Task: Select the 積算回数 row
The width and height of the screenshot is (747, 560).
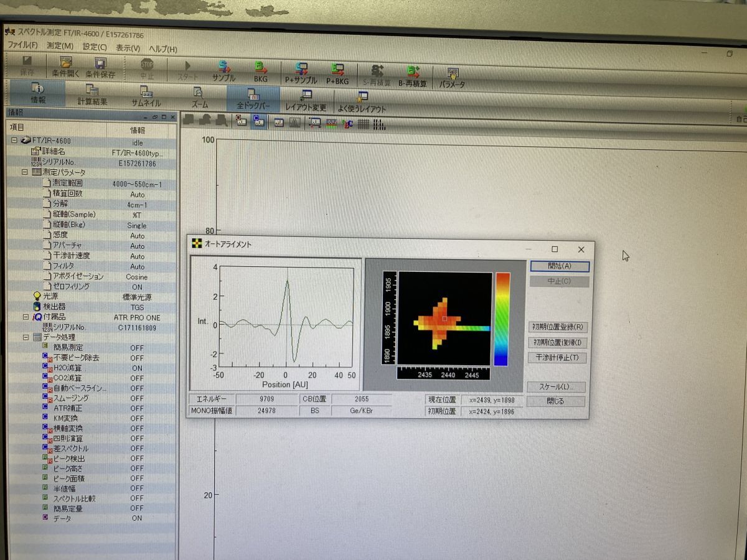Action: (92, 194)
